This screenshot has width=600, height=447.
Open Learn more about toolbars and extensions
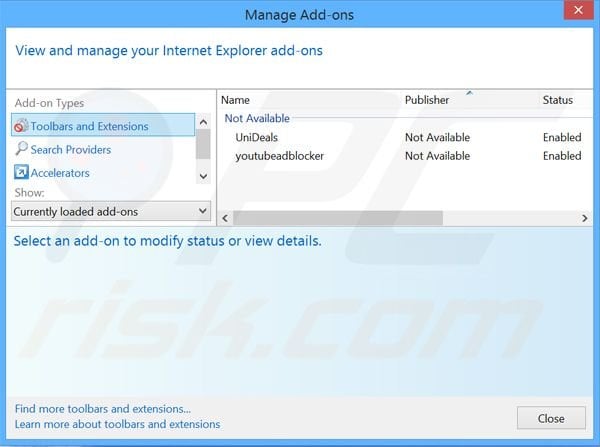pyautogui.click(x=117, y=424)
